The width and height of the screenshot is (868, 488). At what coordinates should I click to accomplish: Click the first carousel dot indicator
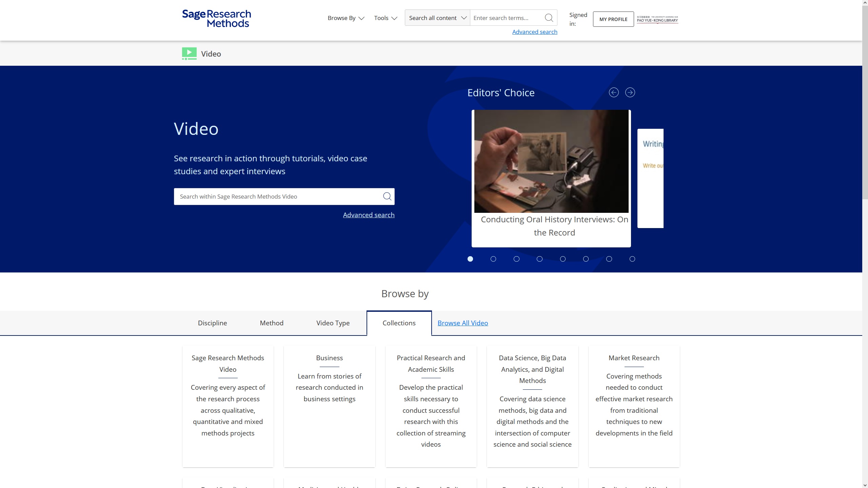[x=470, y=259]
